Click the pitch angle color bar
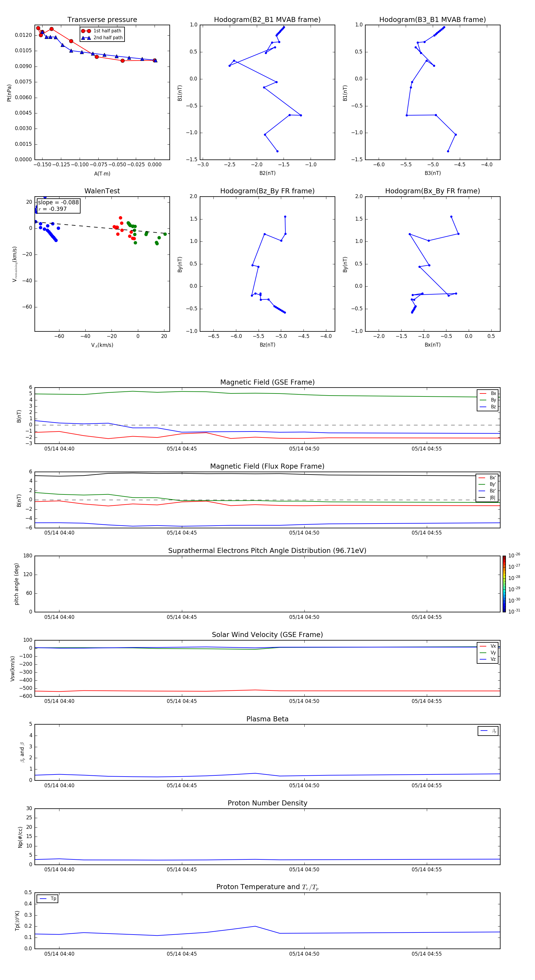Viewport: 535px width, 980px height. (x=504, y=584)
